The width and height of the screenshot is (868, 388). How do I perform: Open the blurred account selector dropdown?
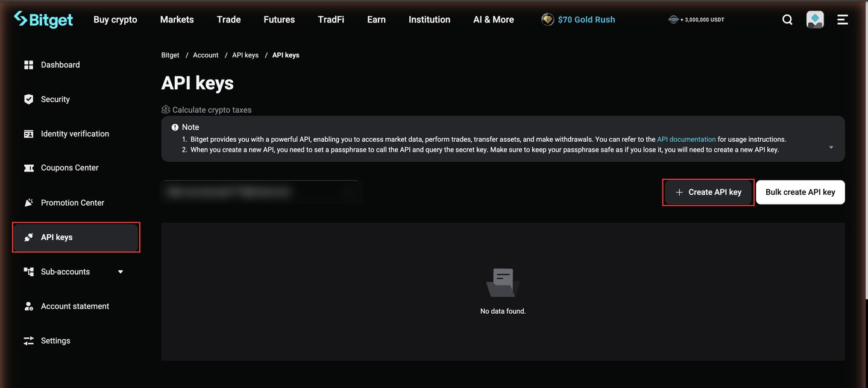[262, 192]
